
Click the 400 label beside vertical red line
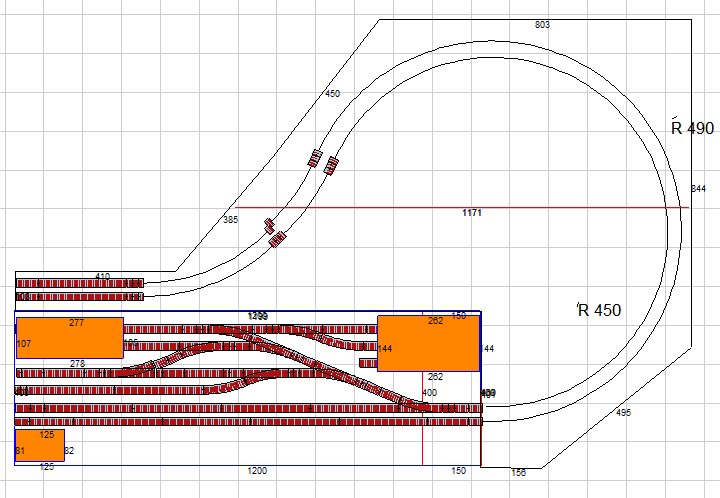pos(429,393)
